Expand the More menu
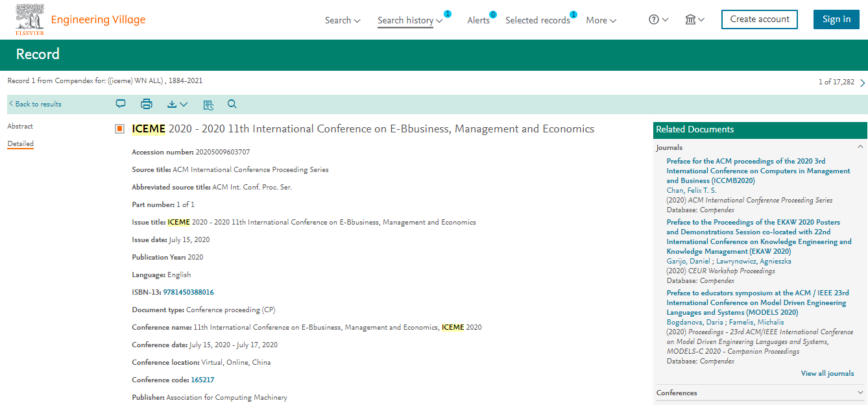Viewport: 868px width, 405px height. click(601, 20)
